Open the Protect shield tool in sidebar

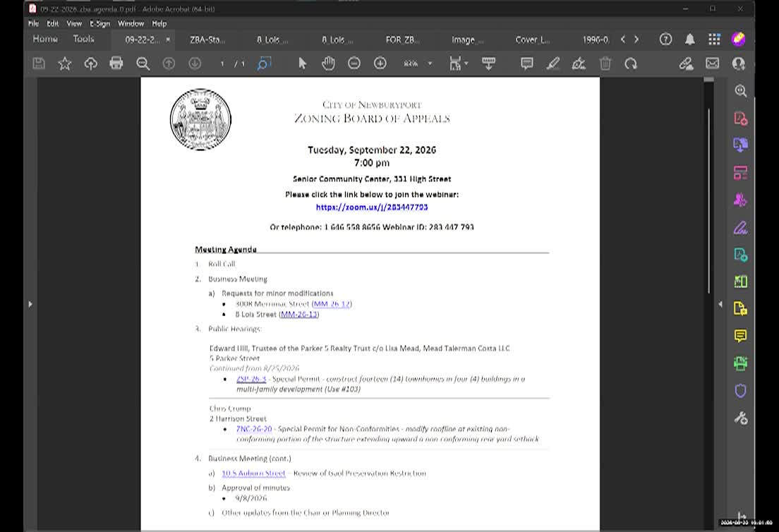[x=740, y=391]
